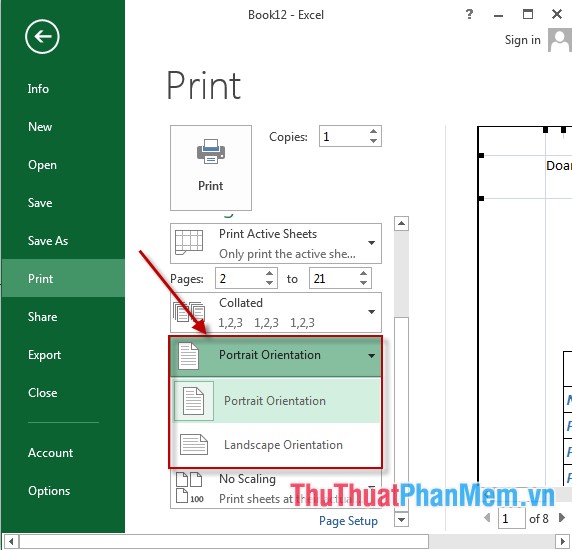
Task: Open the Help question mark
Action: (469, 15)
